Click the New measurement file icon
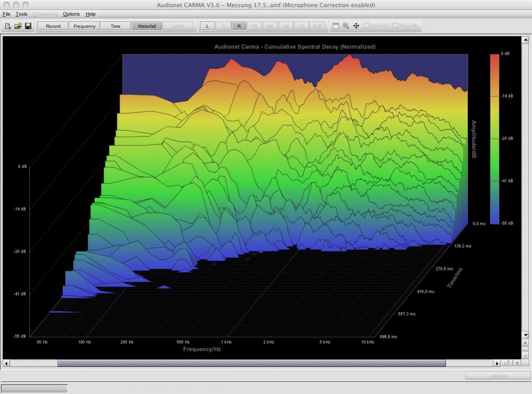Image resolution: width=532 pixels, height=394 pixels. [x=8, y=26]
